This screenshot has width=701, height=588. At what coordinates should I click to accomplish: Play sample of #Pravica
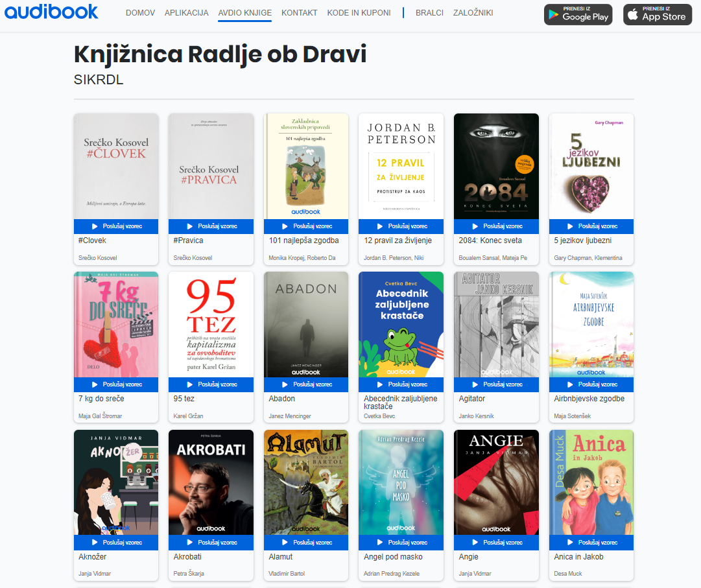[x=211, y=226]
